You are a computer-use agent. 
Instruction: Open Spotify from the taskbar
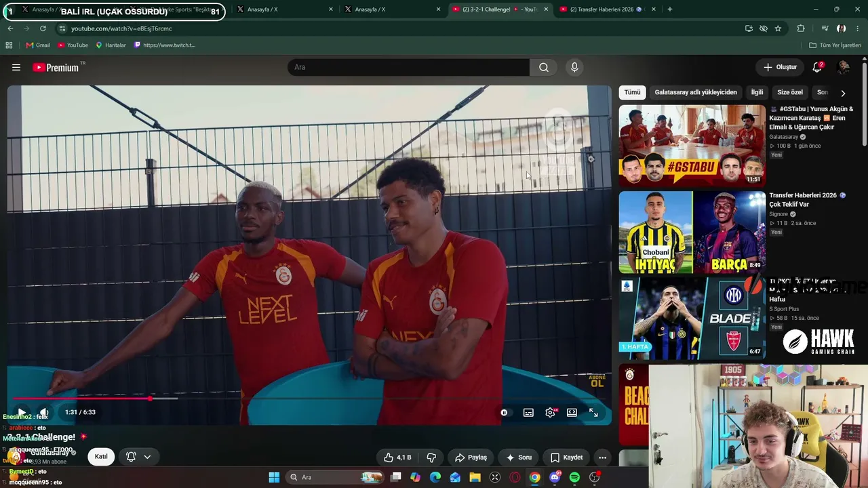[x=574, y=477]
